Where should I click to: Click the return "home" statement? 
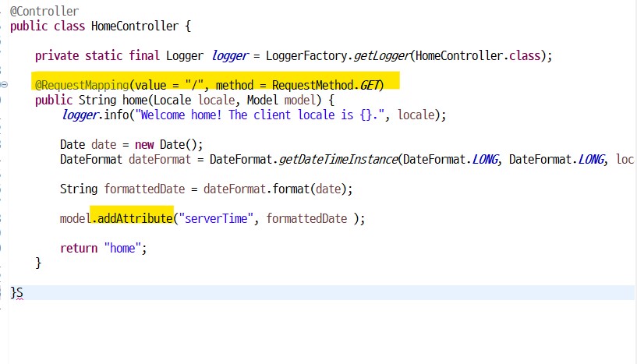pyautogui.click(x=104, y=248)
